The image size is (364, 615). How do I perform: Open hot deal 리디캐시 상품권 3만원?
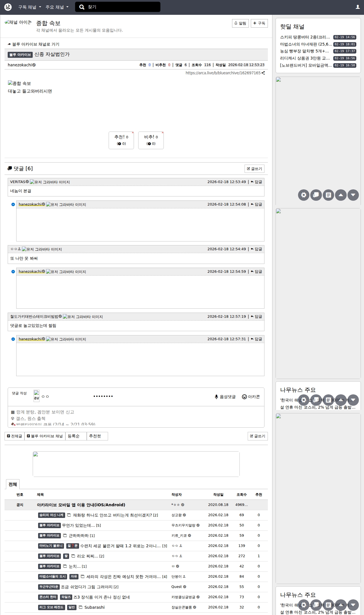[305, 58]
